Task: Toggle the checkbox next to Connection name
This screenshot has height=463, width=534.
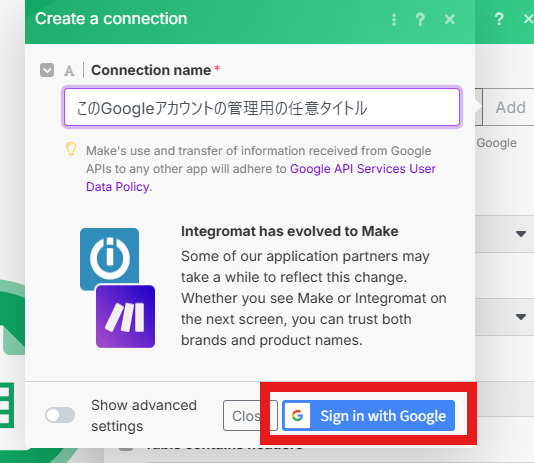Action: click(x=47, y=70)
